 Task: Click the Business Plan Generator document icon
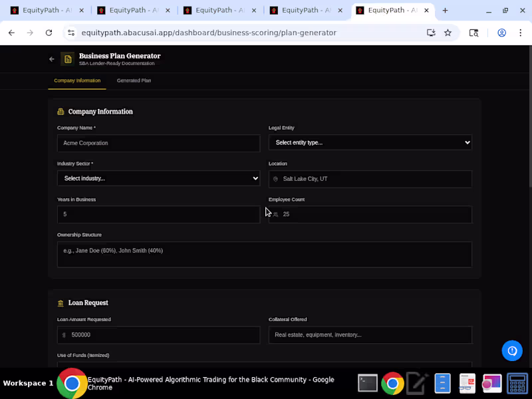[68, 59]
